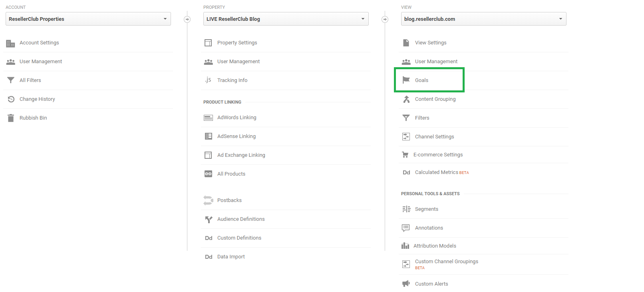Screen dimensions: 644x292
Task: Click the Content Grouping person icon
Action: tap(406, 99)
